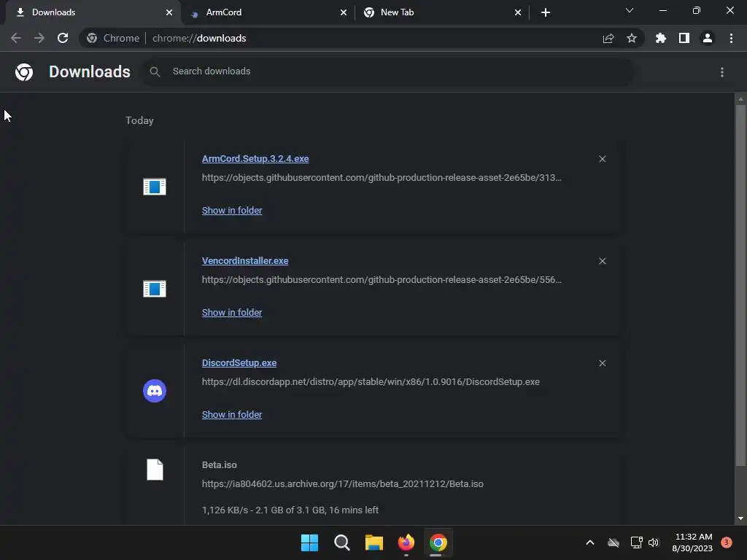Focus the Search downloads field

click(388, 71)
